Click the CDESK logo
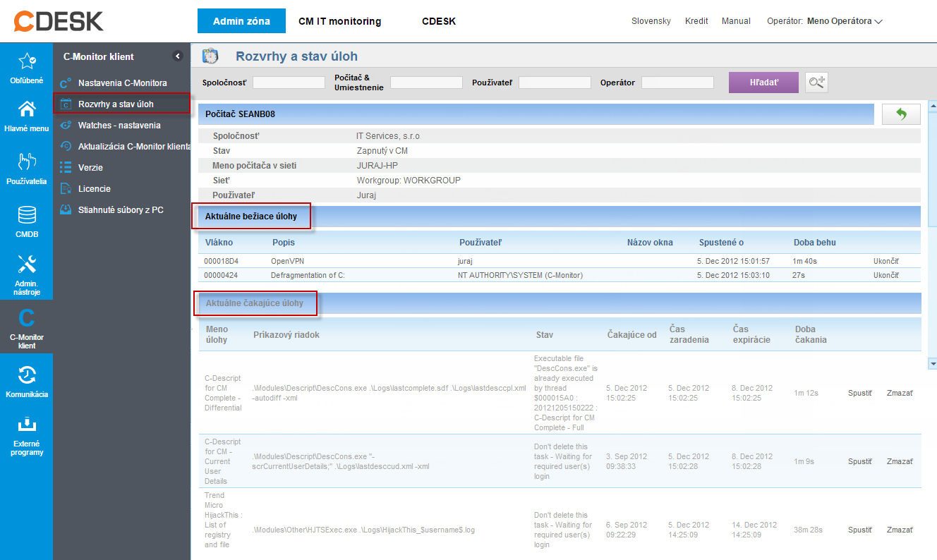 [59, 20]
